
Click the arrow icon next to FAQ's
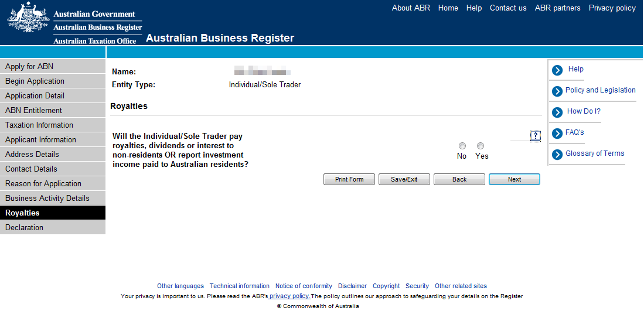pos(557,134)
